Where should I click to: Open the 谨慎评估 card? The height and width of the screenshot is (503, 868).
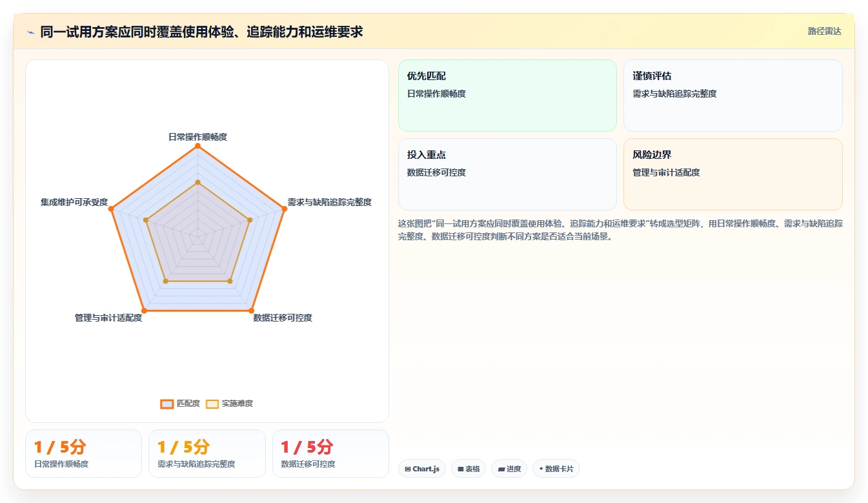[x=733, y=96]
